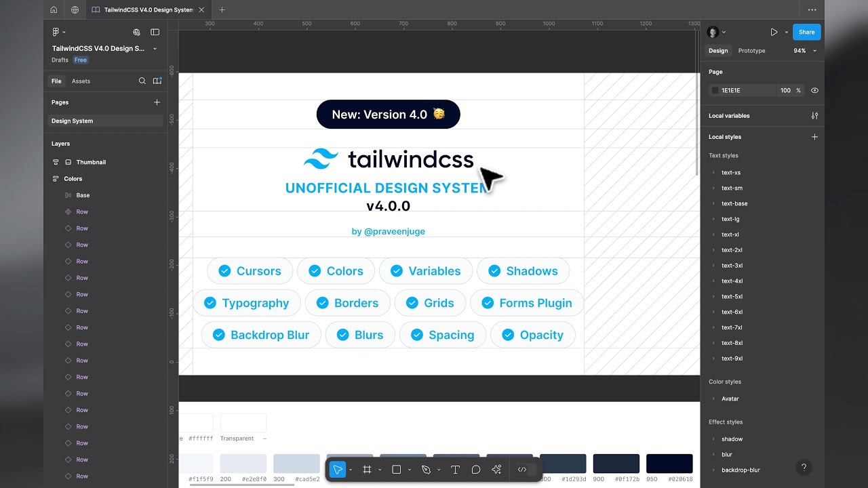Click the Colors pill on canvas
This screenshot has height=488, width=868.
point(336,271)
